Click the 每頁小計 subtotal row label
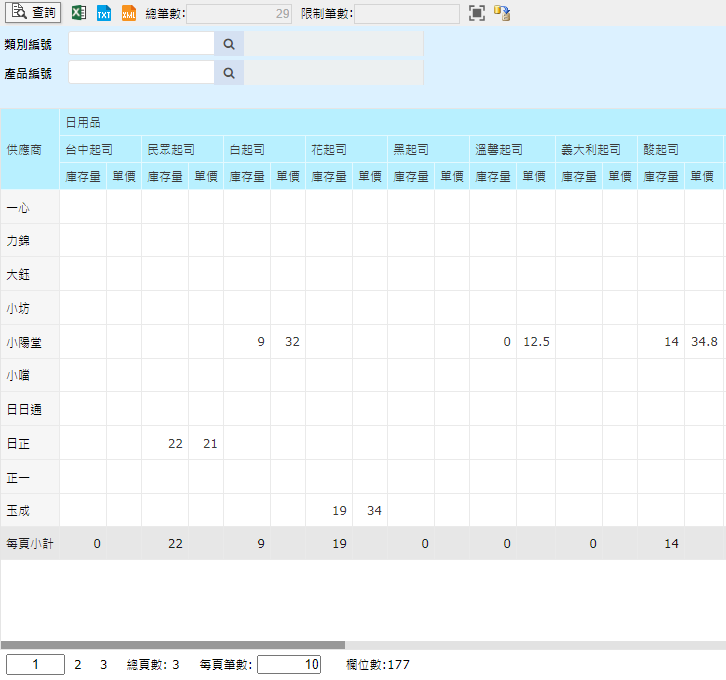 30,543
